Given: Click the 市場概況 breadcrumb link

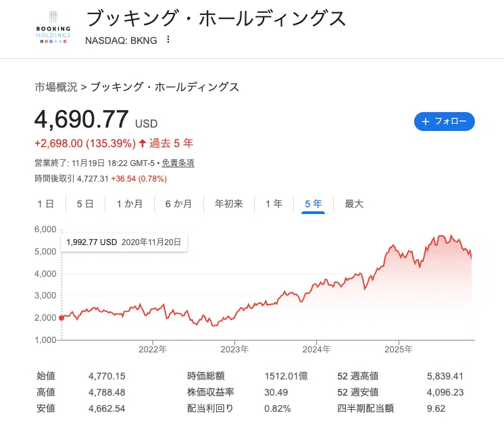Looking at the screenshot, I should tap(55, 87).
